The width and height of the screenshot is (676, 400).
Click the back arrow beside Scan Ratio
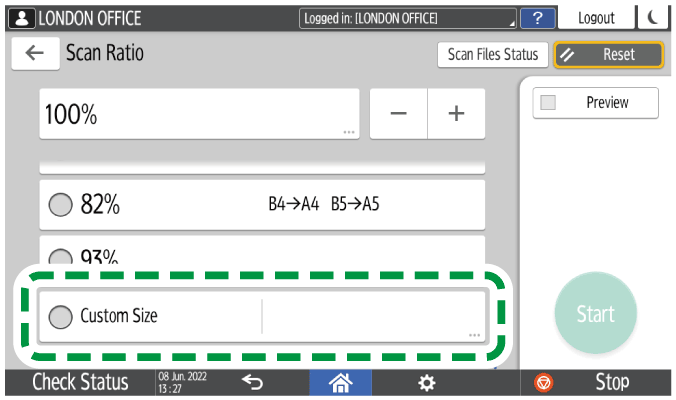click(35, 54)
